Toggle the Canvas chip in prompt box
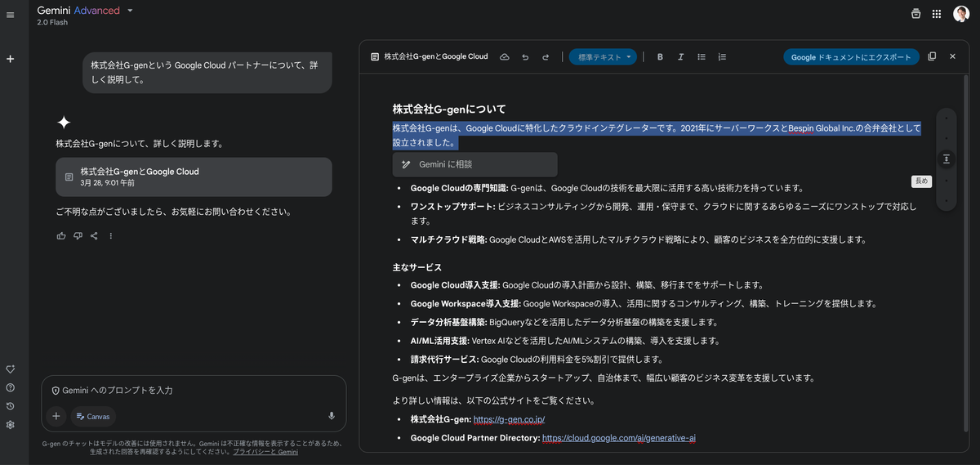Viewport: 980px width, 465px height. [93, 416]
